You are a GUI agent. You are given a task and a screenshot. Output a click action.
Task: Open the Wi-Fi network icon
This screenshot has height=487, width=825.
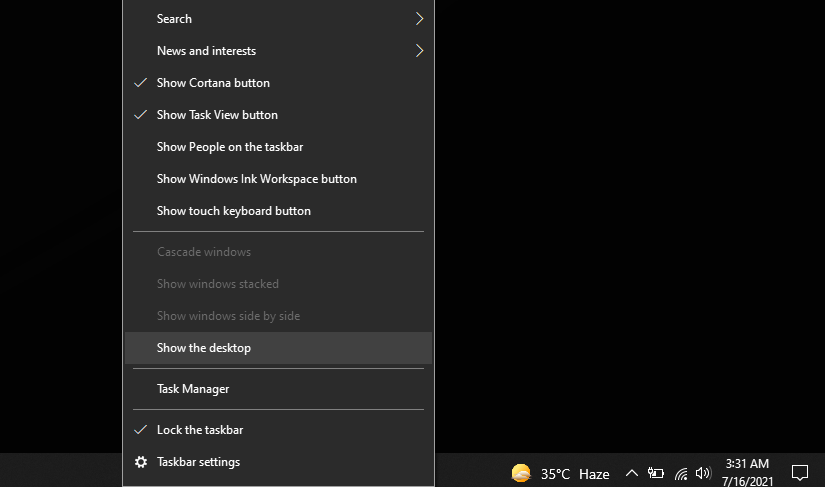click(x=681, y=474)
